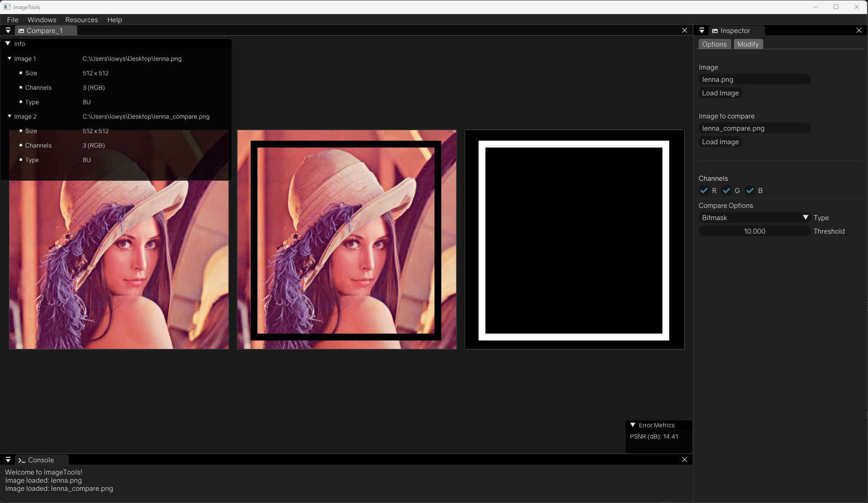Screen dimensions: 868x503
Task: Click console line 'Image loaded: lenna.png'
Action: point(43,480)
